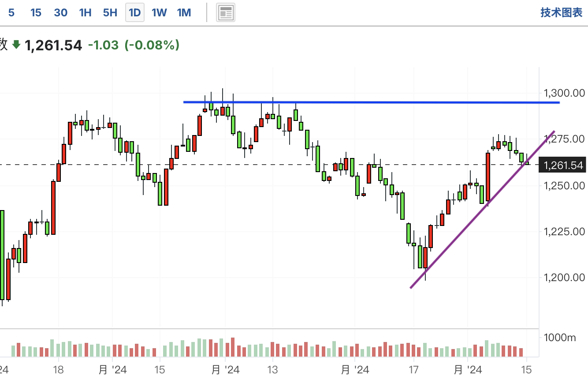Click the 18 date label on time axis
The image size is (588, 376).
[58, 369]
